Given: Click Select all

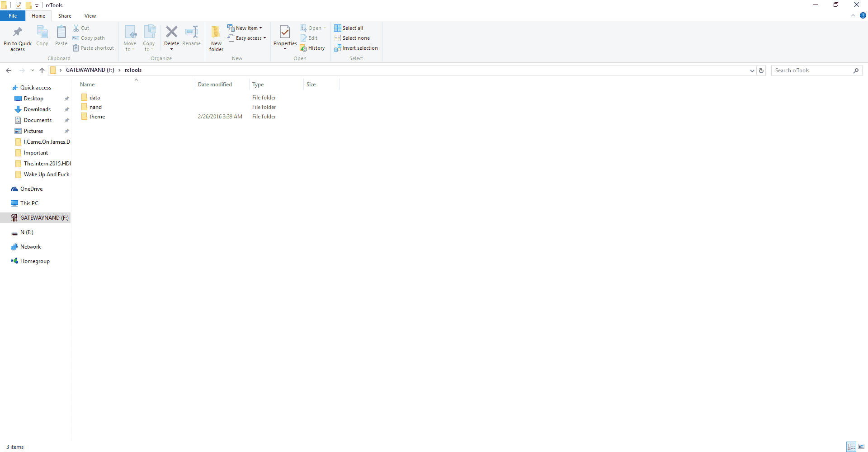Looking at the screenshot, I should click(x=349, y=28).
